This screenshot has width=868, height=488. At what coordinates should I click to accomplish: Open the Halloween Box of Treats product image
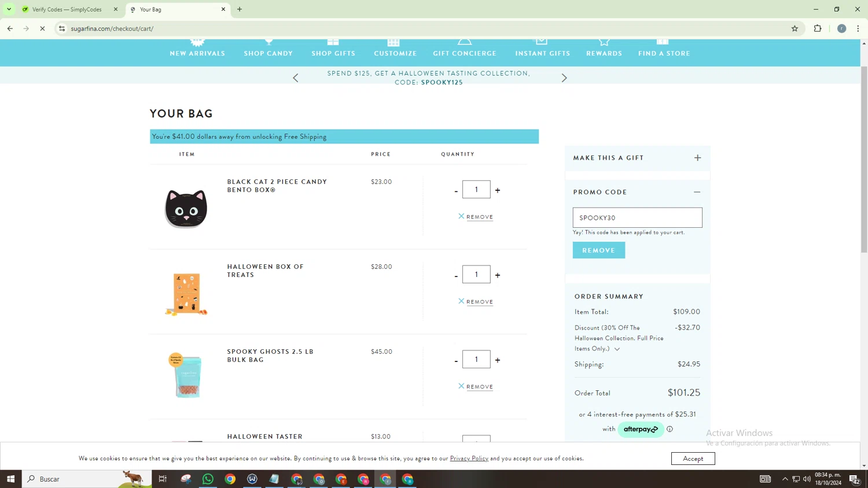(186, 294)
